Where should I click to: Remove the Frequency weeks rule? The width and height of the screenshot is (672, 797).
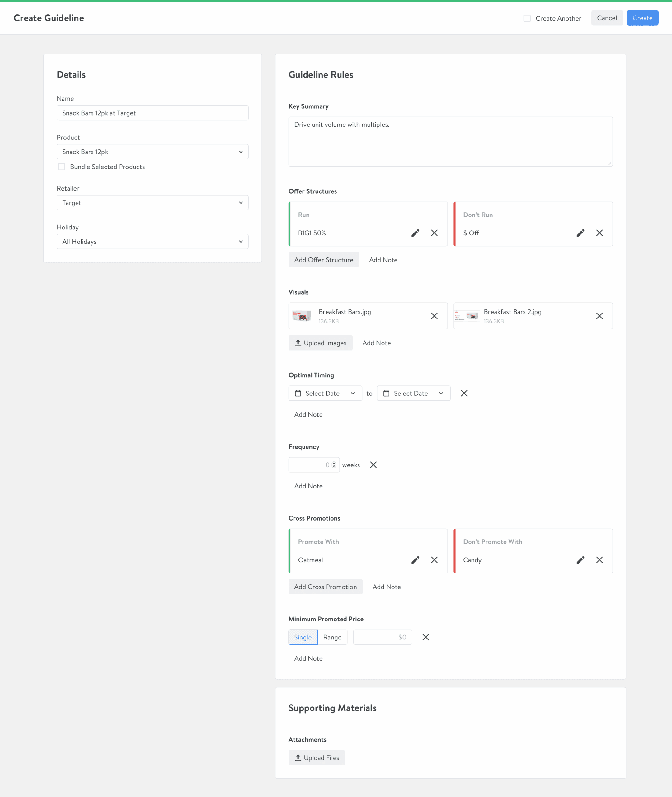tap(373, 465)
